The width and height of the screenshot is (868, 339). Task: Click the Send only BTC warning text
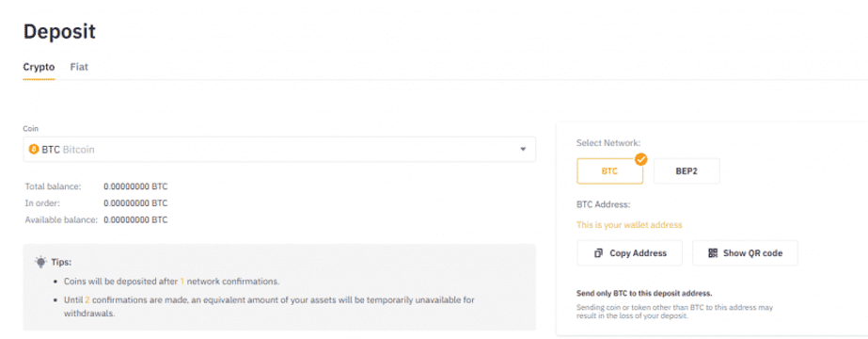644,293
